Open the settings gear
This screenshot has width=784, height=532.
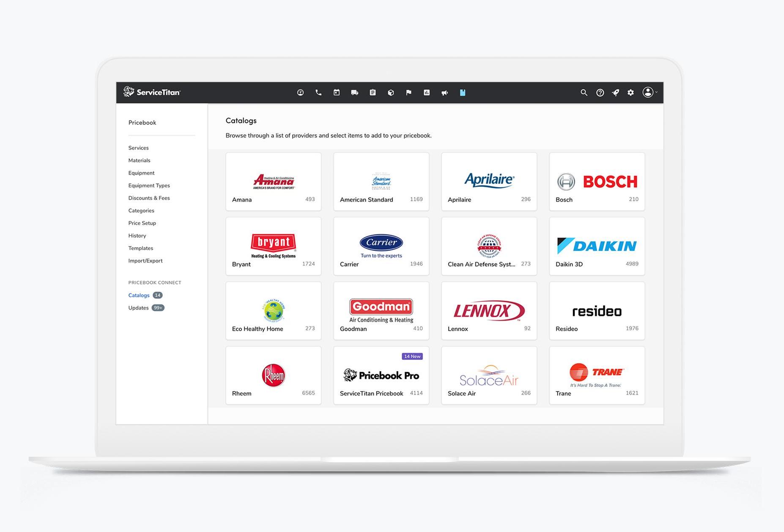(x=630, y=92)
